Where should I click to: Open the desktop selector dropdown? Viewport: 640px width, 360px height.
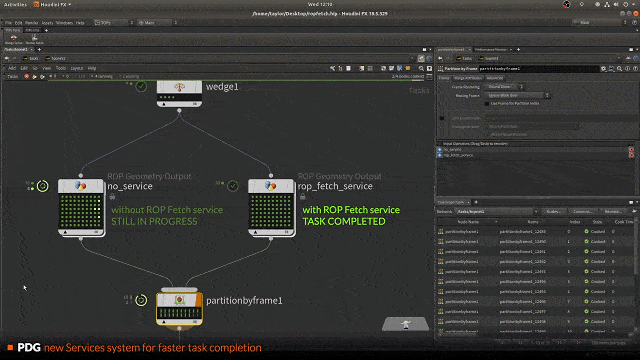(113, 23)
